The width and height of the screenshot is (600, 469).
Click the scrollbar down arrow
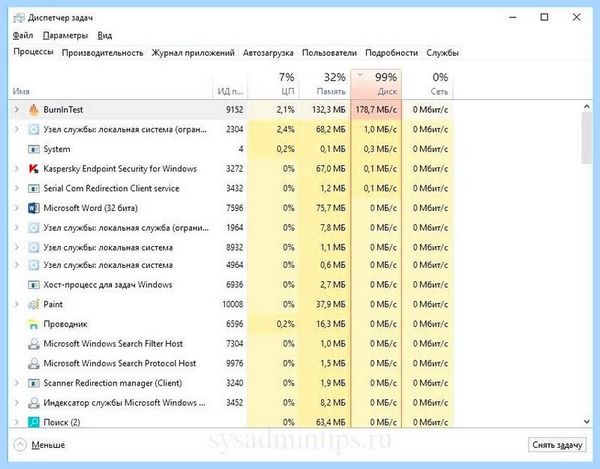coord(586,422)
